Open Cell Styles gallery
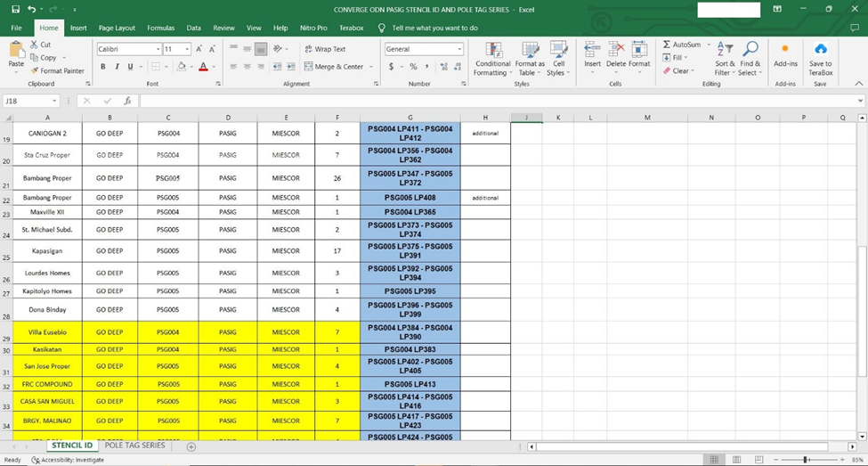868x466 pixels. pyautogui.click(x=558, y=59)
